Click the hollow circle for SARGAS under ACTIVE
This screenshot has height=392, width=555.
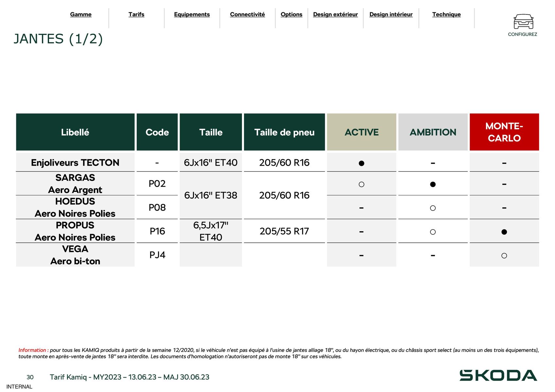click(361, 184)
